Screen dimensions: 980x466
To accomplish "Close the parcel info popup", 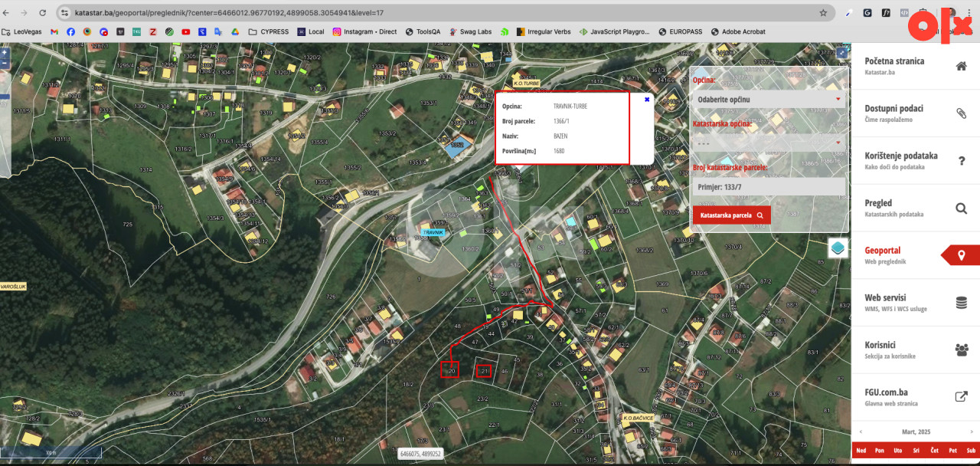I will pyautogui.click(x=647, y=99).
